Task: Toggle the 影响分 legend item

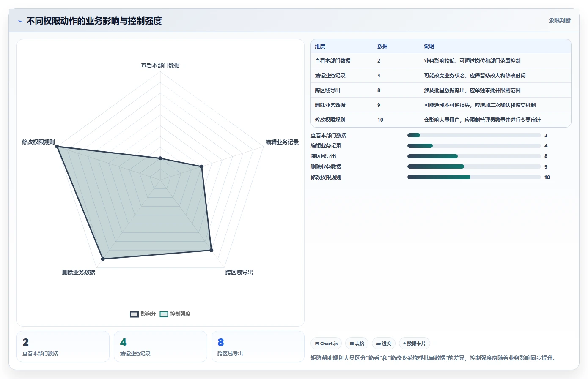Action: 143,314
